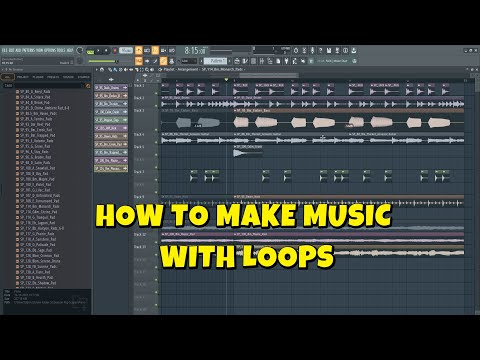Select the Track 12 header label
480x360 pixels.
[140, 235]
